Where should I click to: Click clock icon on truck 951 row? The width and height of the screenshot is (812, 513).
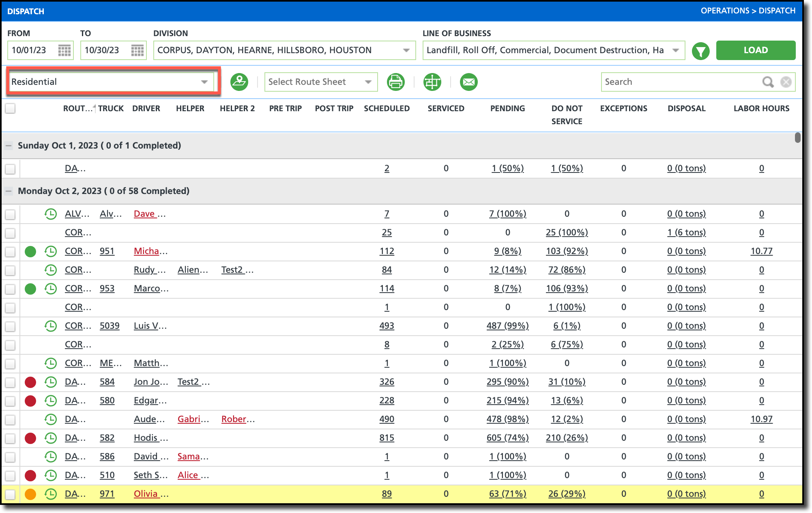(x=51, y=251)
